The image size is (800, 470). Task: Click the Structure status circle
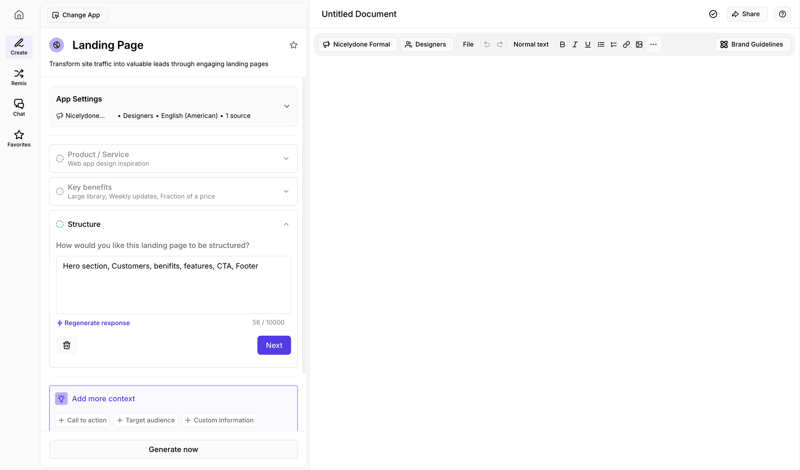click(x=60, y=224)
